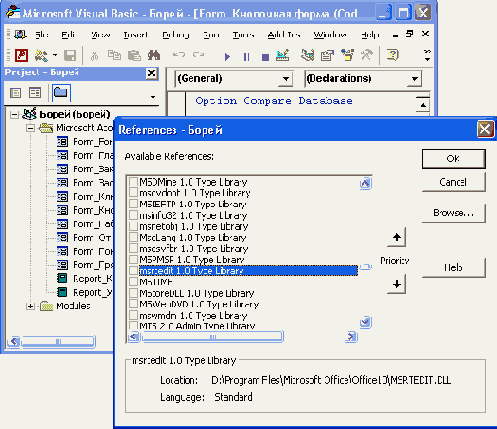
Task: Collapse the Борей project root node
Action: (x=14, y=115)
